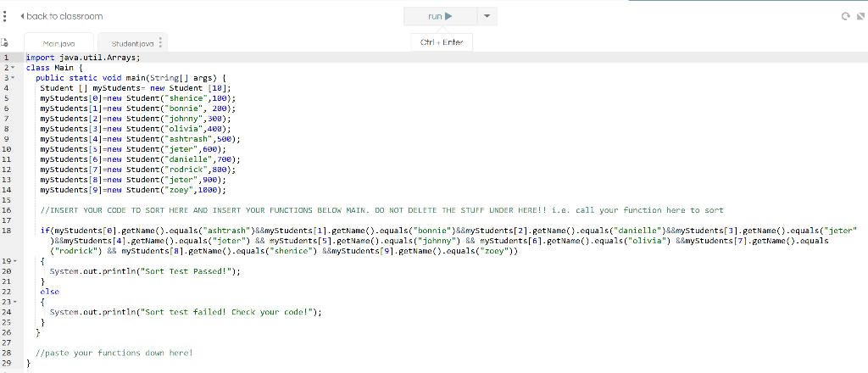This screenshot has height=373, width=868.
Task: Click the myStudents[5] "jeter" line
Action: coord(133,149)
